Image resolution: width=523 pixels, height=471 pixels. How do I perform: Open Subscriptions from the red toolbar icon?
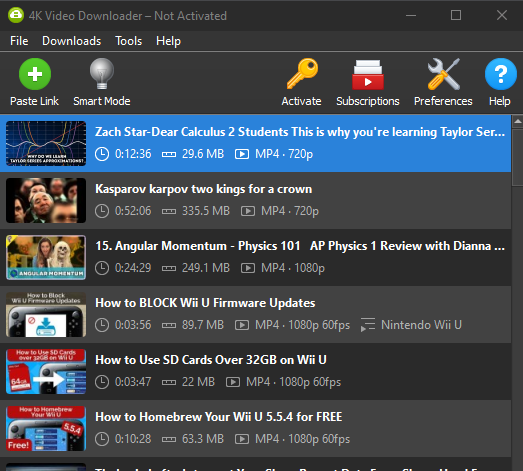click(x=368, y=75)
